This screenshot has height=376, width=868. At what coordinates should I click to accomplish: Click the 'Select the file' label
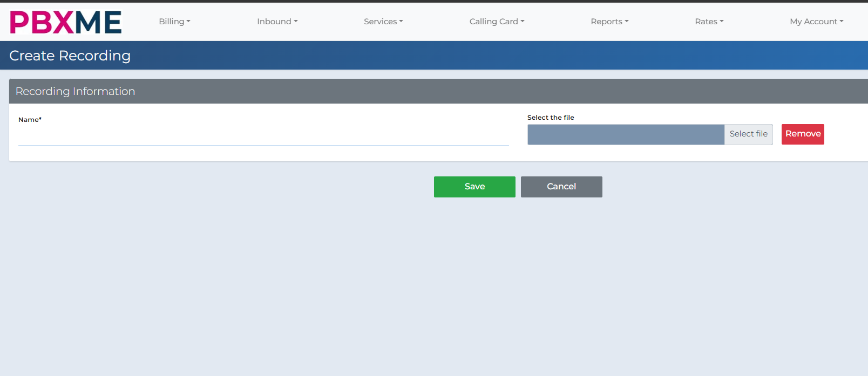pos(551,118)
